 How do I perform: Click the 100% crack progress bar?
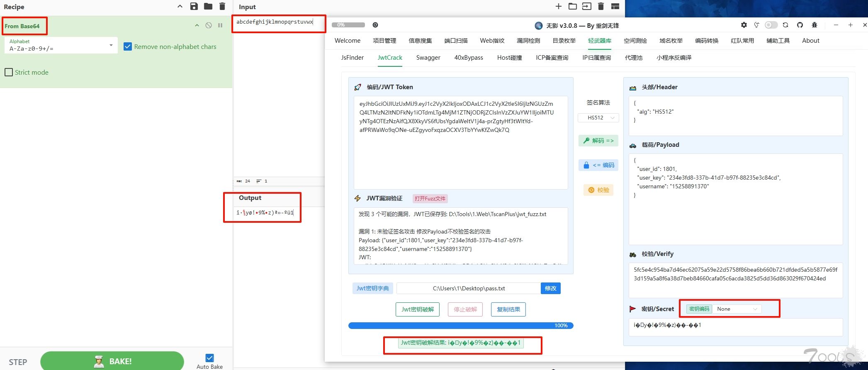[x=461, y=326]
